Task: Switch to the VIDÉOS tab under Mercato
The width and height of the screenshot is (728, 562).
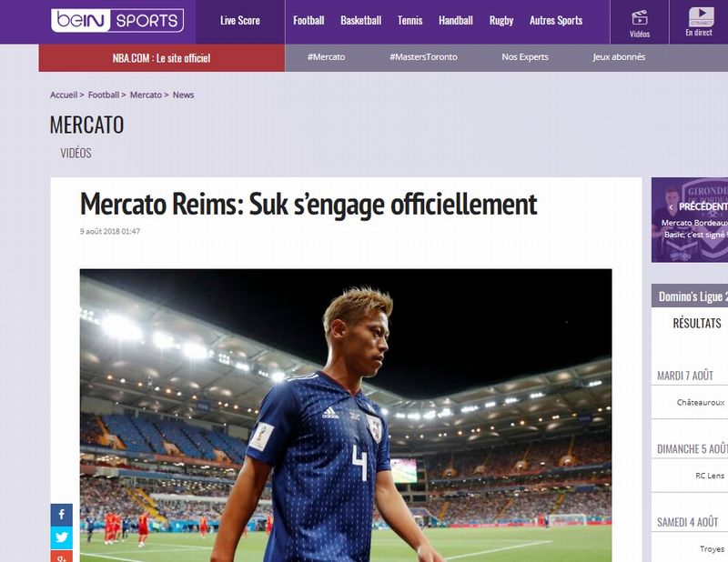Action: click(76, 153)
